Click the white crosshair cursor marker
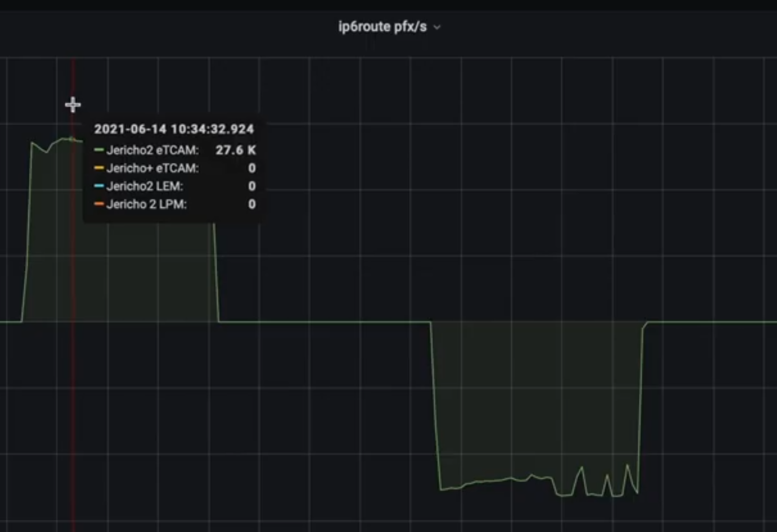This screenshot has width=777, height=532. pyautogui.click(x=73, y=105)
